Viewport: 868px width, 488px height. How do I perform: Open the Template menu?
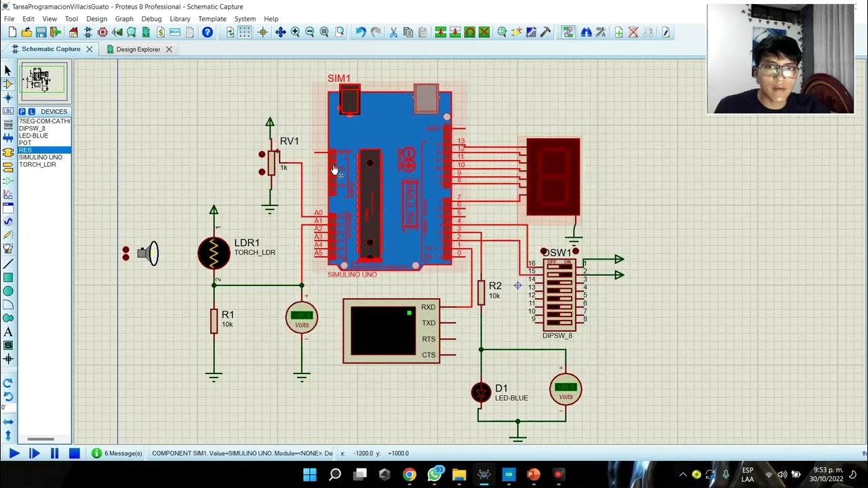click(212, 19)
